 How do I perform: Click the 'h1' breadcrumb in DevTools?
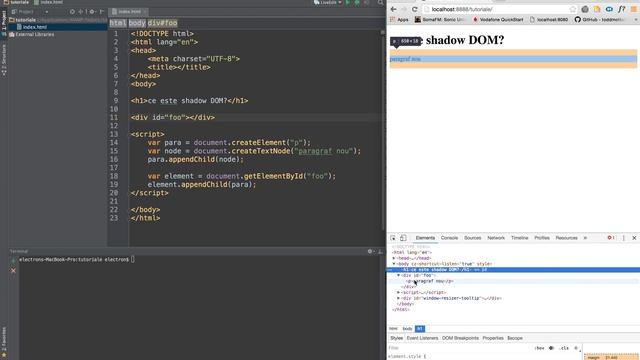pyautogui.click(x=420, y=329)
